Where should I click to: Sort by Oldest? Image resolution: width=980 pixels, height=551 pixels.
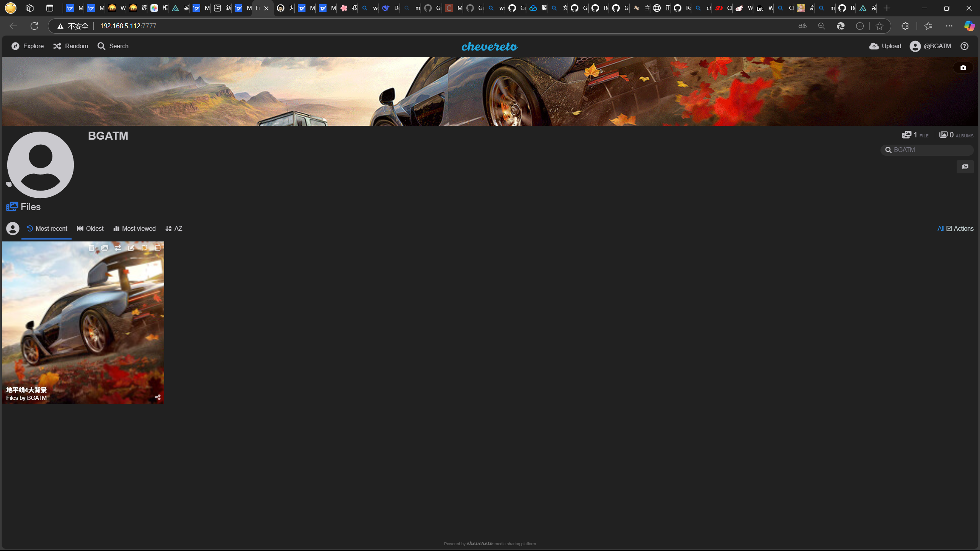[90, 228]
